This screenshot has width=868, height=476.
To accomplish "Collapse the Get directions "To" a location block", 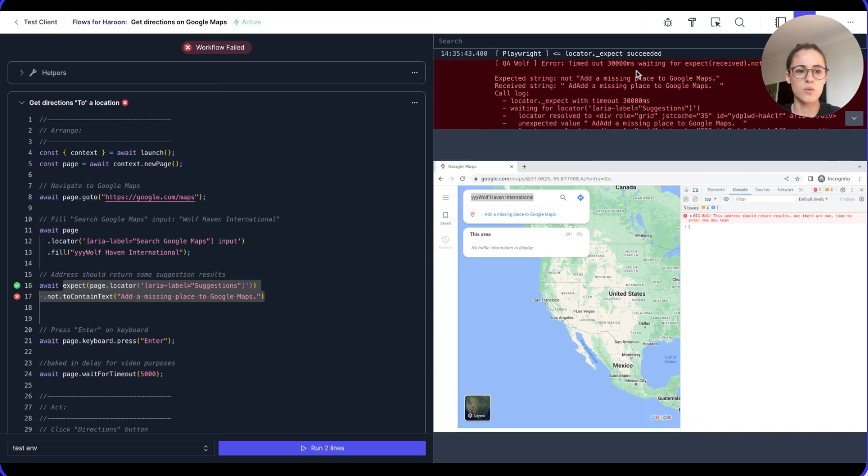I will [x=22, y=103].
